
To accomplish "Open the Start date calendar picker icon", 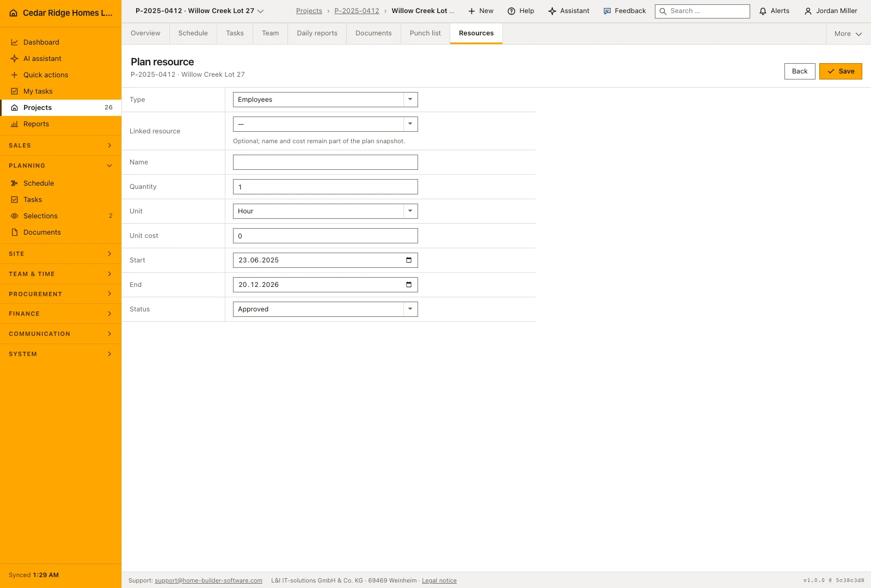I will tap(409, 260).
